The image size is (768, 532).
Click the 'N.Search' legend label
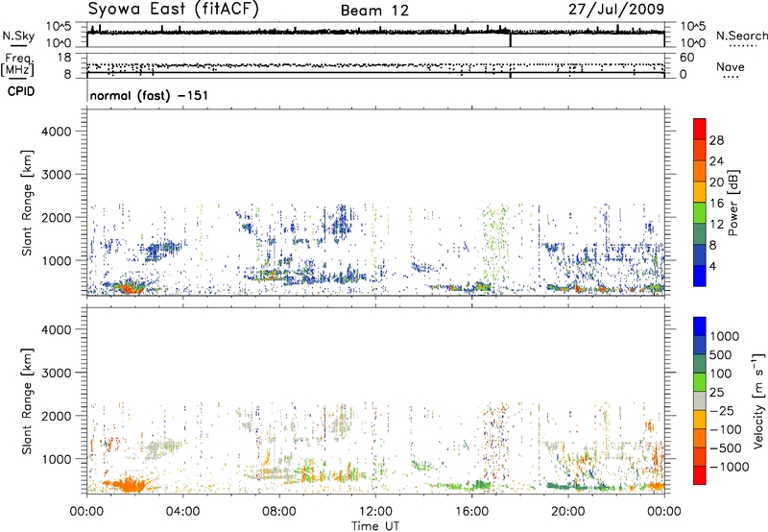point(741,36)
